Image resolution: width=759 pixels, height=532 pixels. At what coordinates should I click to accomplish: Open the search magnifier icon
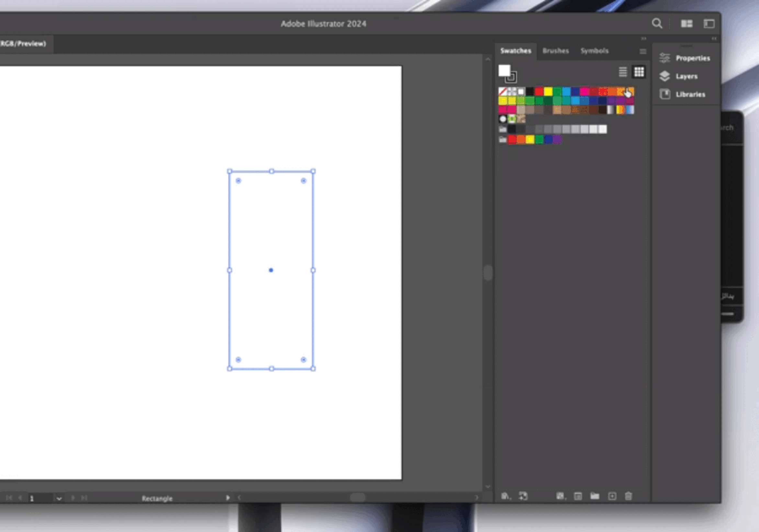(657, 23)
